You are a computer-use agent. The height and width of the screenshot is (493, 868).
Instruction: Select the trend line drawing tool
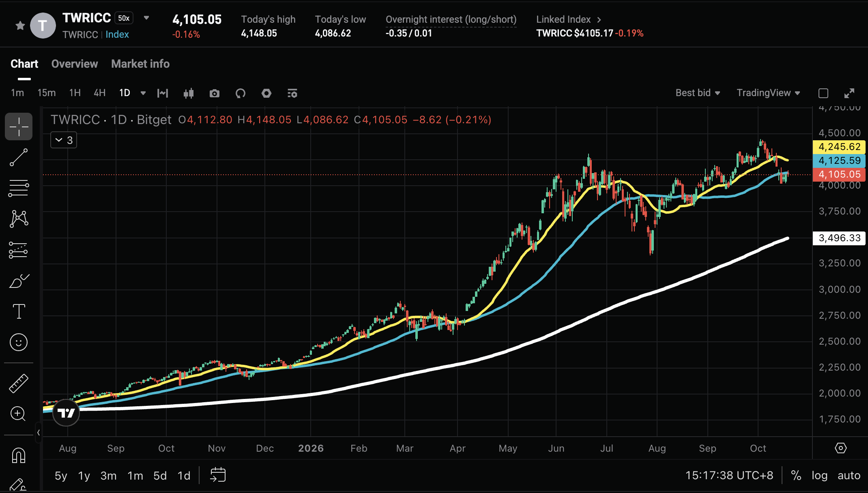pyautogui.click(x=19, y=157)
